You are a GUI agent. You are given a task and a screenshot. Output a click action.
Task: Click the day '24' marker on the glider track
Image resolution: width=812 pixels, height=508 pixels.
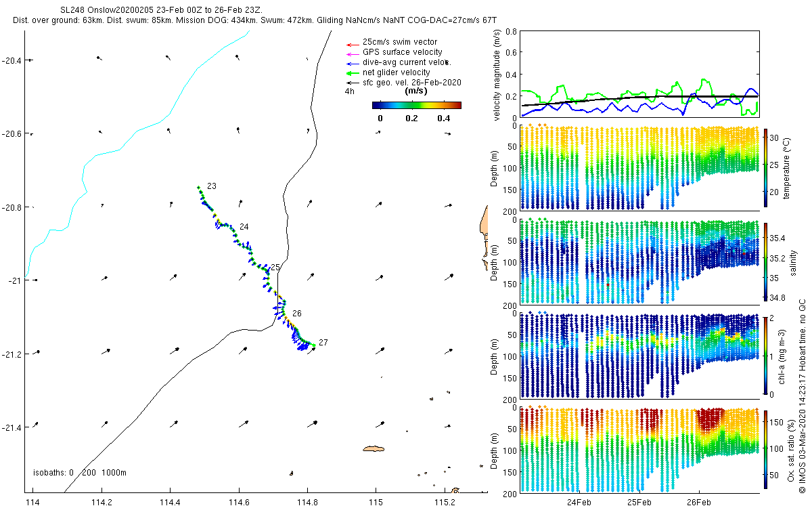click(x=244, y=227)
